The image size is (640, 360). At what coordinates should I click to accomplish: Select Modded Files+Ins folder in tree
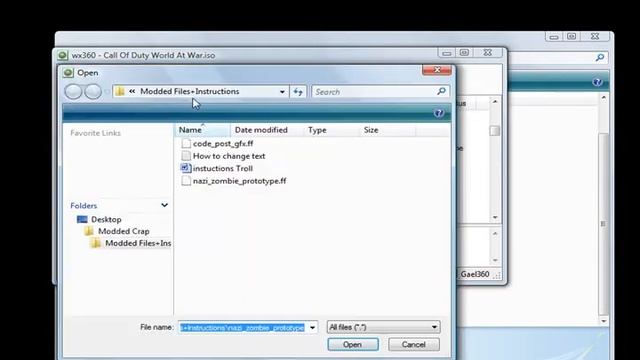pos(138,243)
